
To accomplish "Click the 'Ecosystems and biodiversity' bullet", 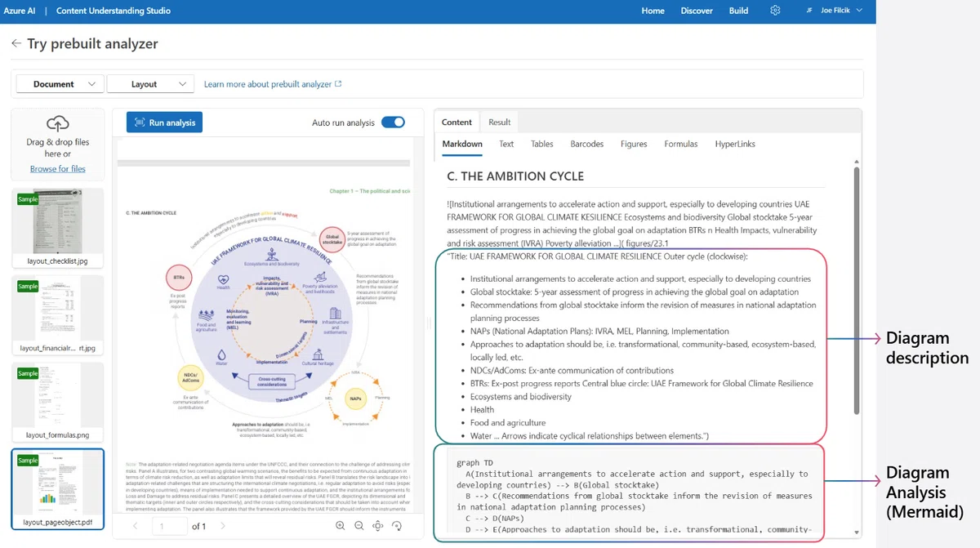I will coord(521,396).
